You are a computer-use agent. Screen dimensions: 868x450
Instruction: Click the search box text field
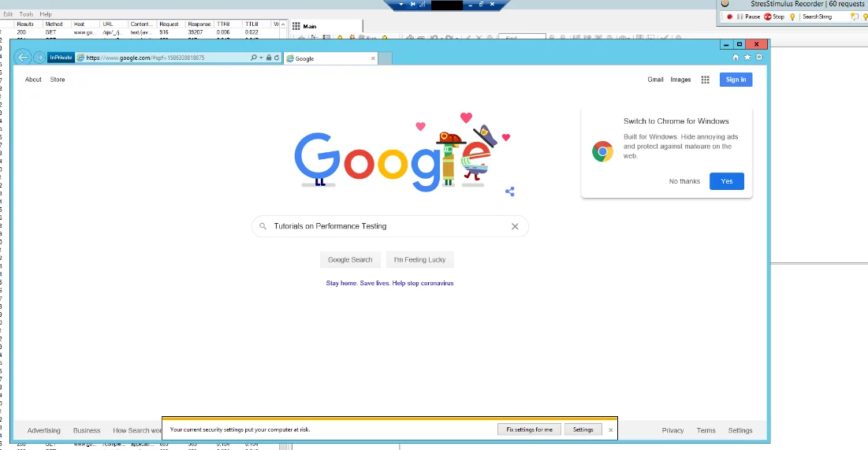click(389, 226)
